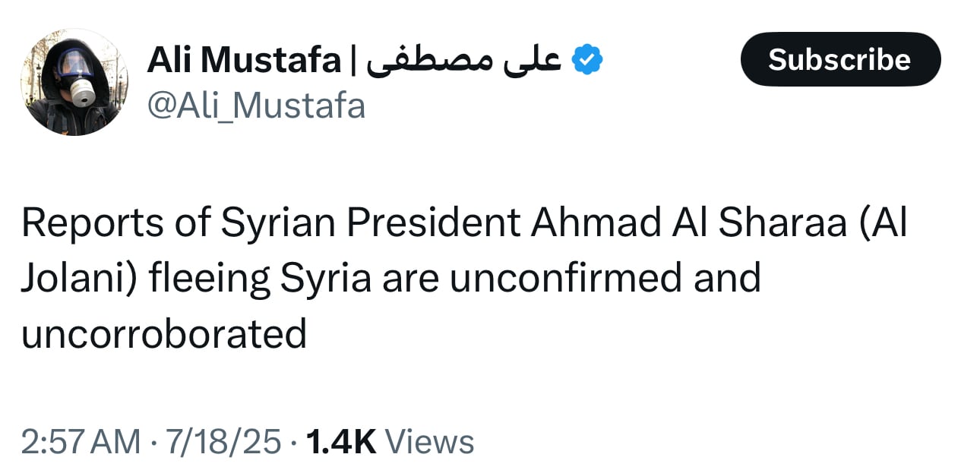The height and width of the screenshot is (470, 980).
Task: Open the @Ali_Mustafa handle link
Action: pos(256,106)
